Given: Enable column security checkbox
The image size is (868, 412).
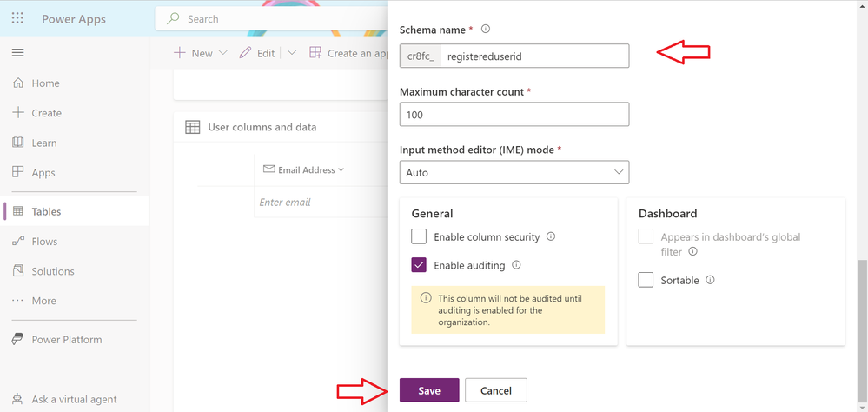Looking at the screenshot, I should [x=419, y=236].
